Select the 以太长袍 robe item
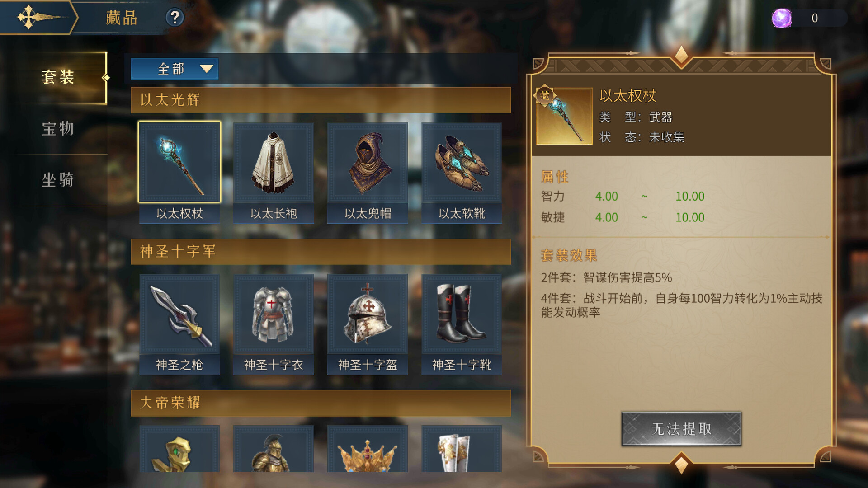Screen dimensions: 868x488 point(274,173)
